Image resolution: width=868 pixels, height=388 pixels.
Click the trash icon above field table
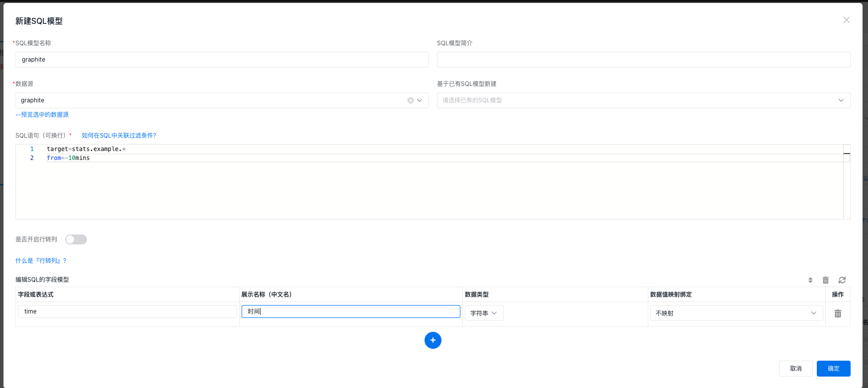tap(826, 280)
